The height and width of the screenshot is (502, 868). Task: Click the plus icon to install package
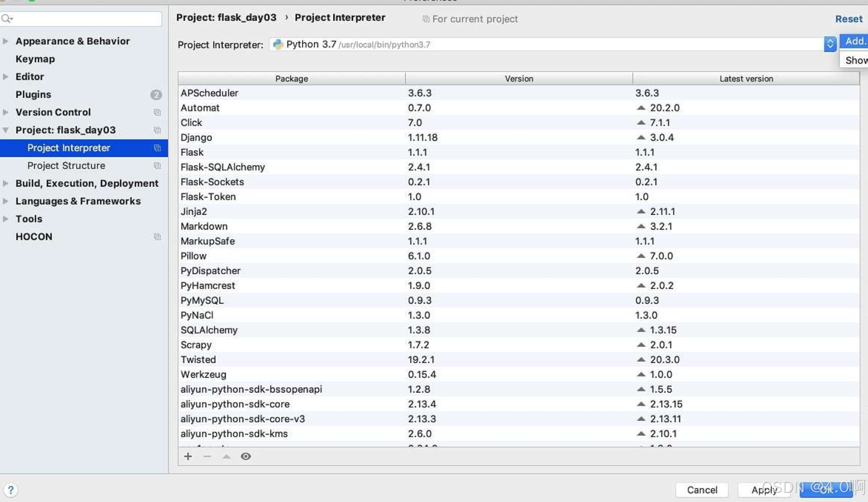click(188, 456)
